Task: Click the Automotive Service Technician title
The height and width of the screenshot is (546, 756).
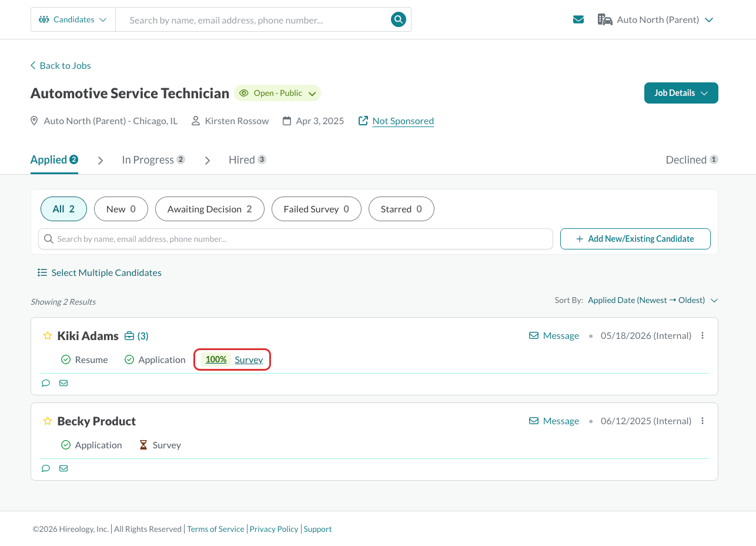Action: 130,93
